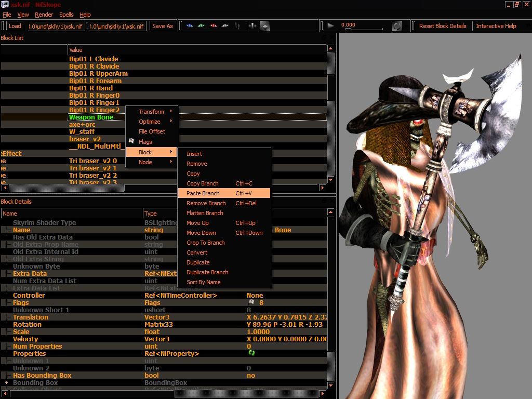Viewport: 532px width, 399px height.
Task: Choose Copy Branch from Block submenu
Action: click(224, 183)
